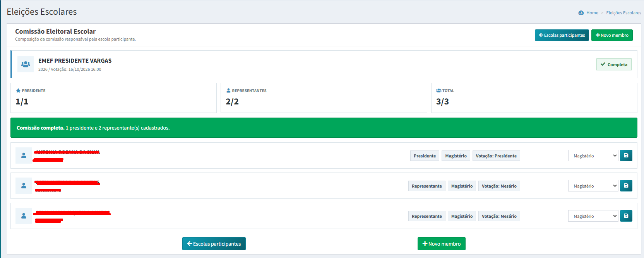Viewport: 644px width, 258px height.
Task: Save the first Representante row with the disk icon
Action: point(626,186)
